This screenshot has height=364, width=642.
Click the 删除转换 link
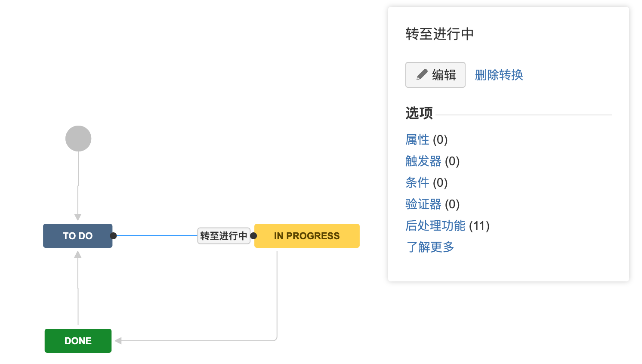tap(499, 75)
